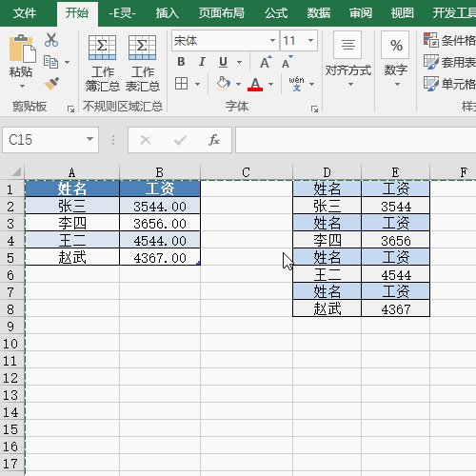This screenshot has width=476, height=476.
Task: Open the insert function fx dialog
Action: 214,140
